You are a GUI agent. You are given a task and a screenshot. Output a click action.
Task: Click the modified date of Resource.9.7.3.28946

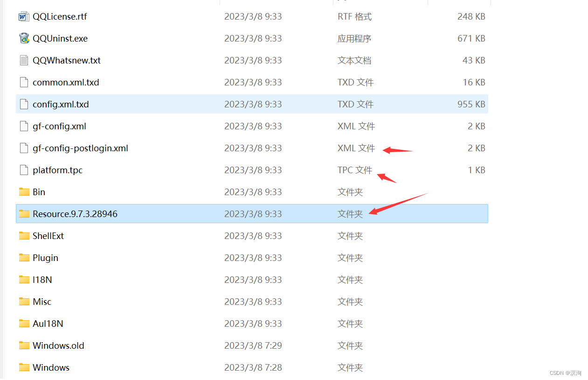(253, 214)
